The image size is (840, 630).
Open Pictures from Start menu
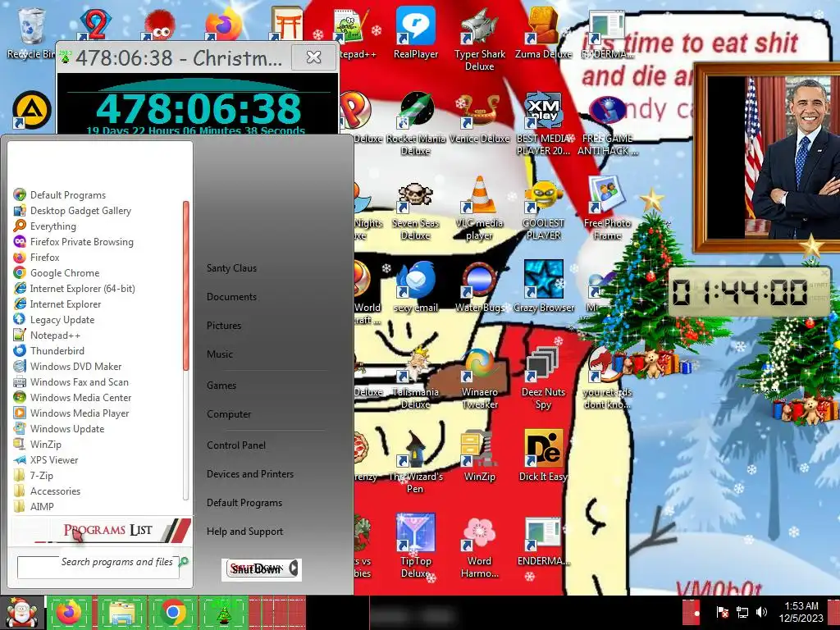point(224,325)
